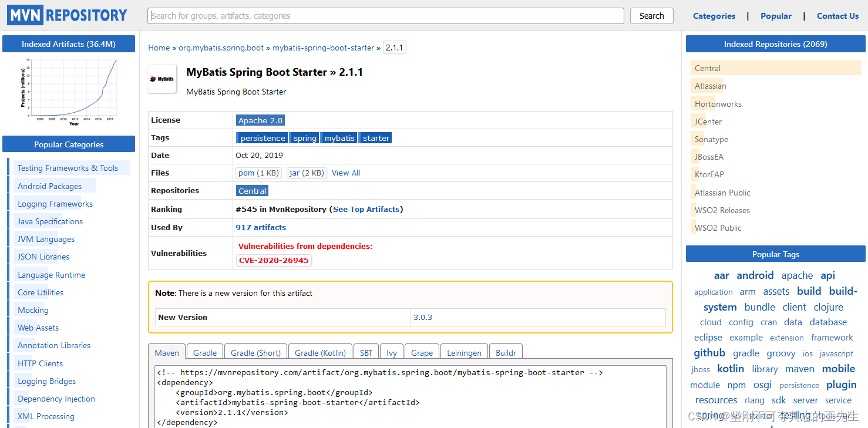The width and height of the screenshot is (868, 428).
Task: Click the Search button
Action: point(651,16)
